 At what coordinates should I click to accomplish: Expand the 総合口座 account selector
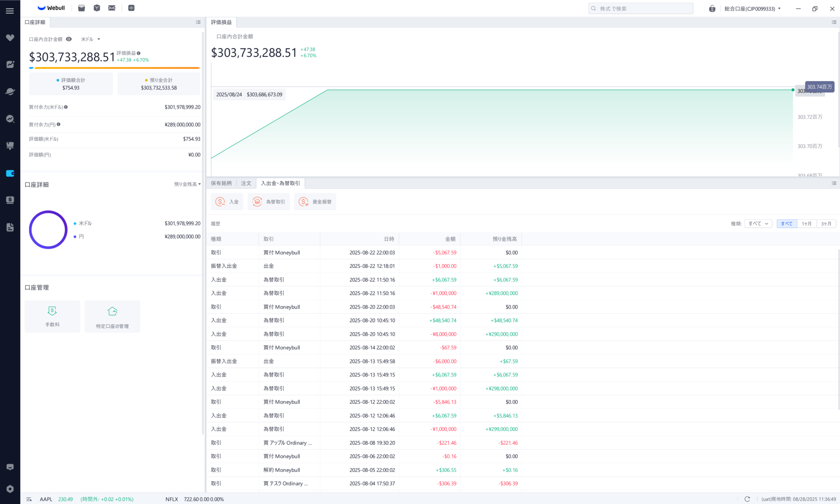tap(752, 8)
